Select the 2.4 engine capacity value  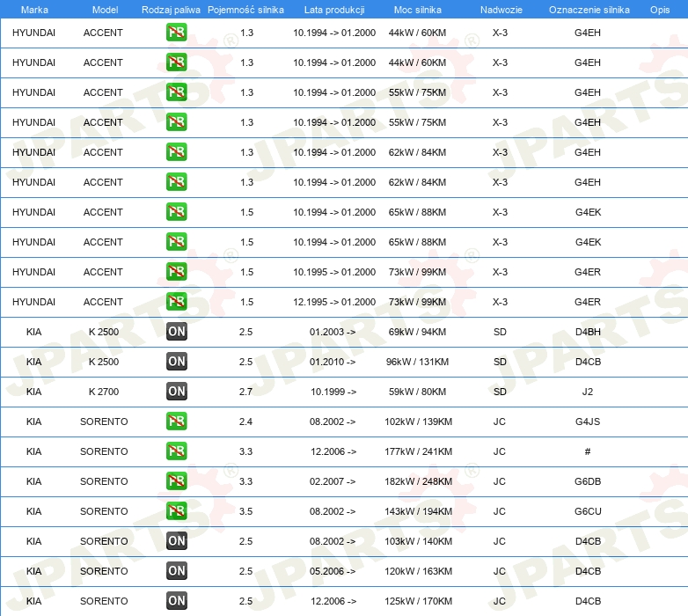(245, 422)
